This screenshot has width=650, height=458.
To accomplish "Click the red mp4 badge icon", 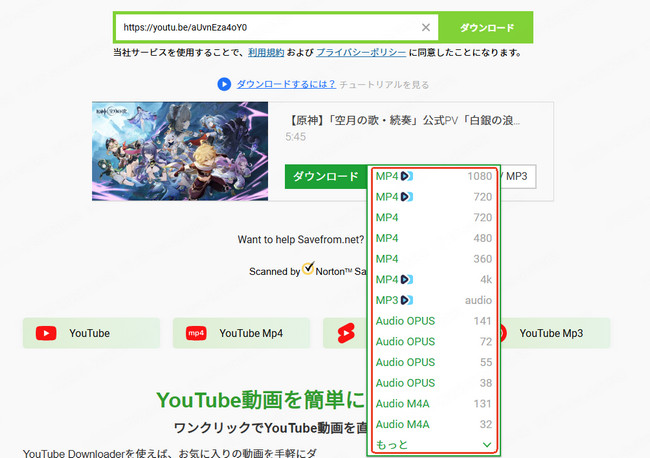I will (196, 333).
